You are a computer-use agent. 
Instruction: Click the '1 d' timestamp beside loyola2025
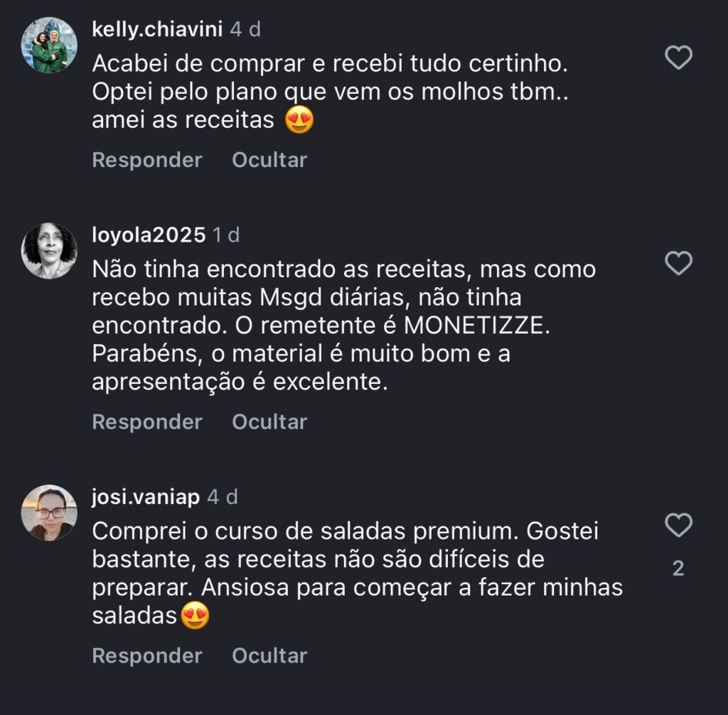(226, 235)
